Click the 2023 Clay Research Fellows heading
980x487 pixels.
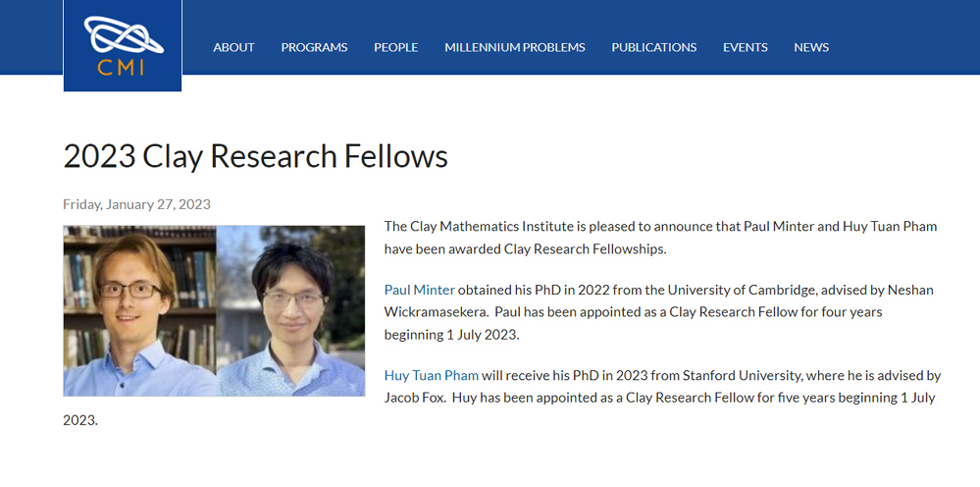256,156
